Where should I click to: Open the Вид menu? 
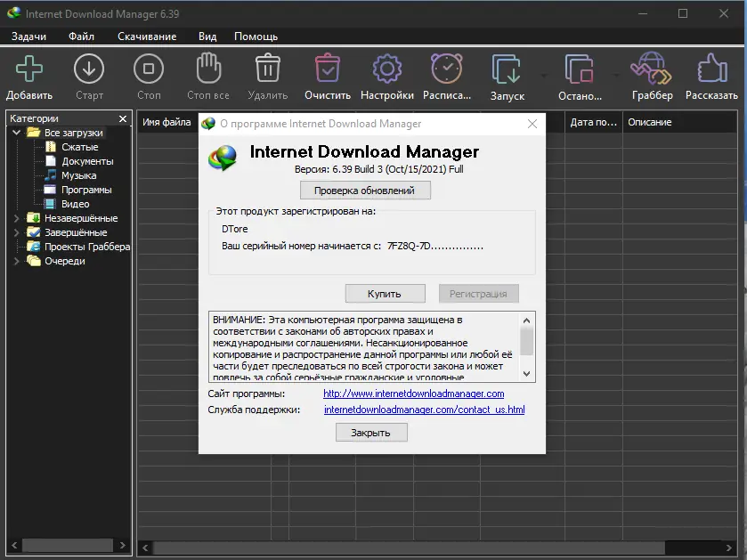coord(207,37)
